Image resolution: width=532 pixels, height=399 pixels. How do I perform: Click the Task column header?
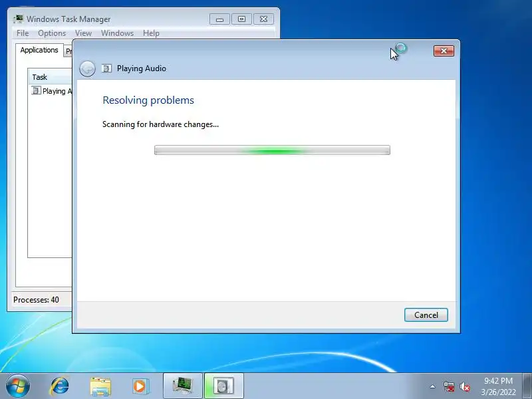click(x=51, y=77)
